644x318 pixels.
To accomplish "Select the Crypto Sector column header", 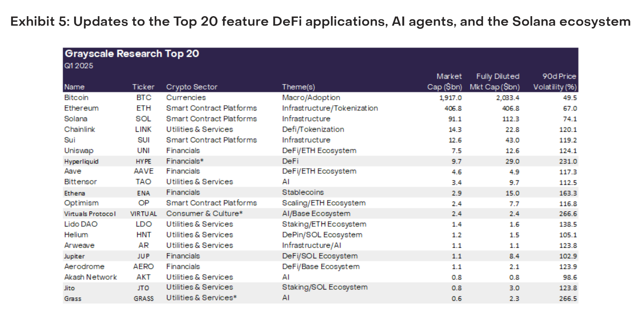I will [x=192, y=87].
